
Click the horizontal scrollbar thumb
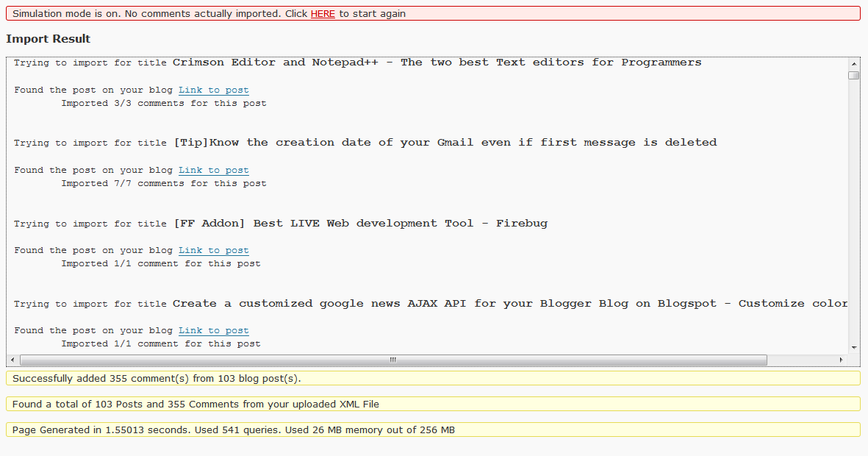click(x=394, y=360)
